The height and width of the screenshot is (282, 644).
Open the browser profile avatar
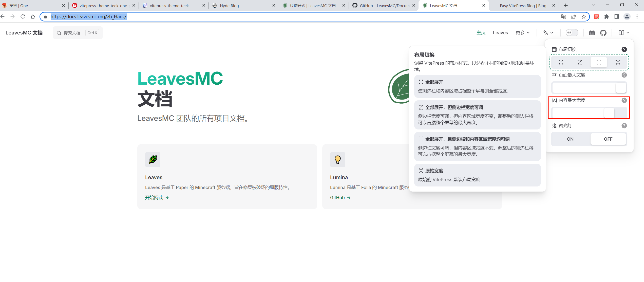tap(627, 17)
